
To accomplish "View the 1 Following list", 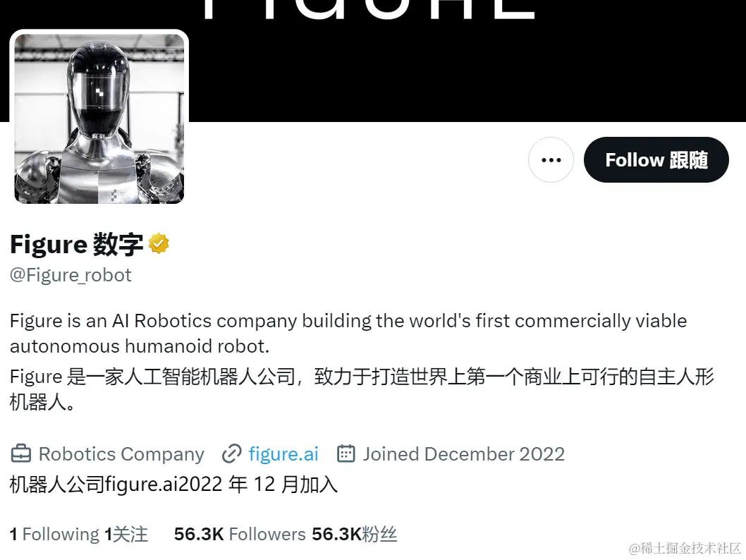I will [x=54, y=535].
